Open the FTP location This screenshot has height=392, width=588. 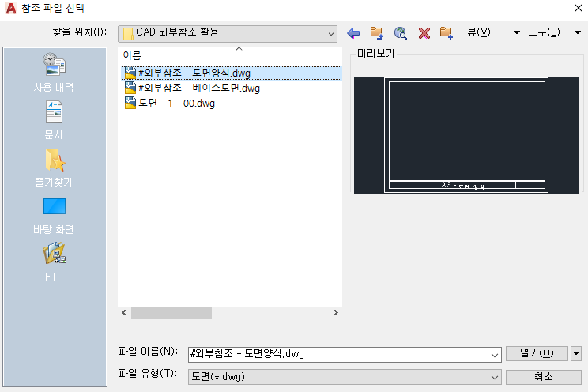(x=54, y=262)
